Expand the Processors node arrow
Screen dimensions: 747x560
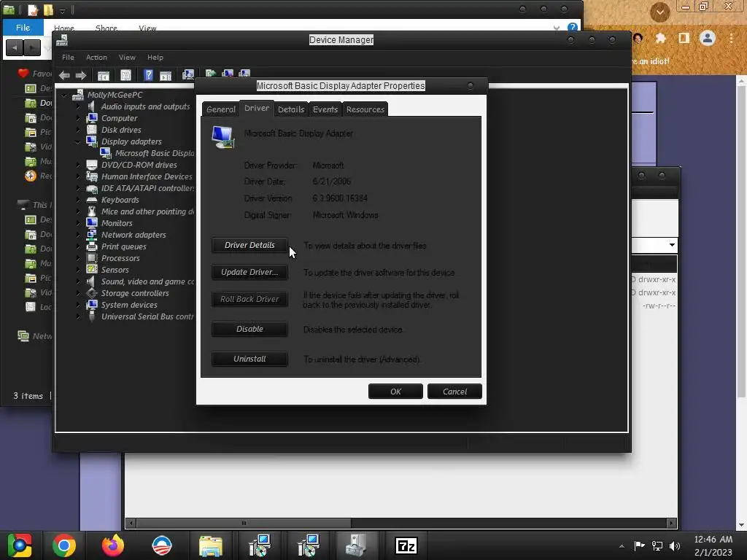78,258
